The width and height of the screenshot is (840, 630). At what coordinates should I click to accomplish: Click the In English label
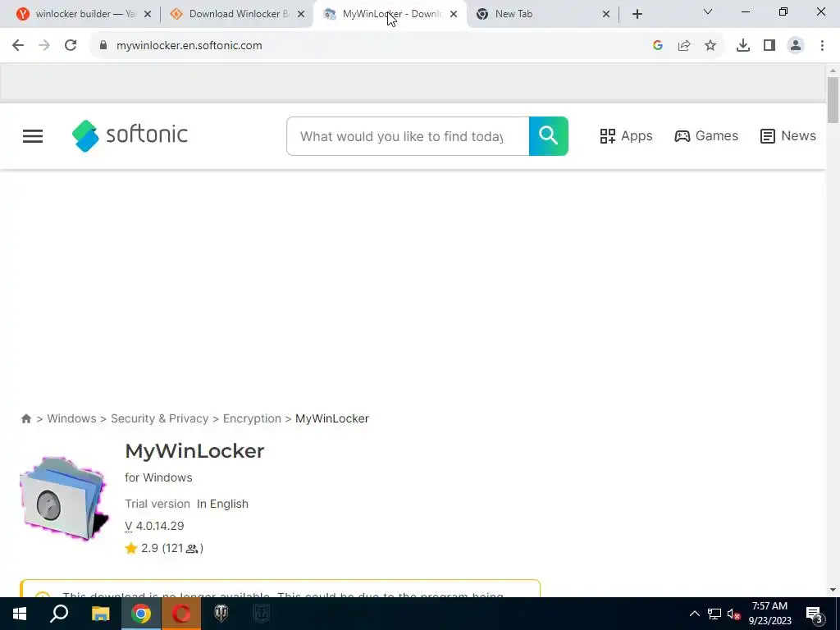click(222, 504)
